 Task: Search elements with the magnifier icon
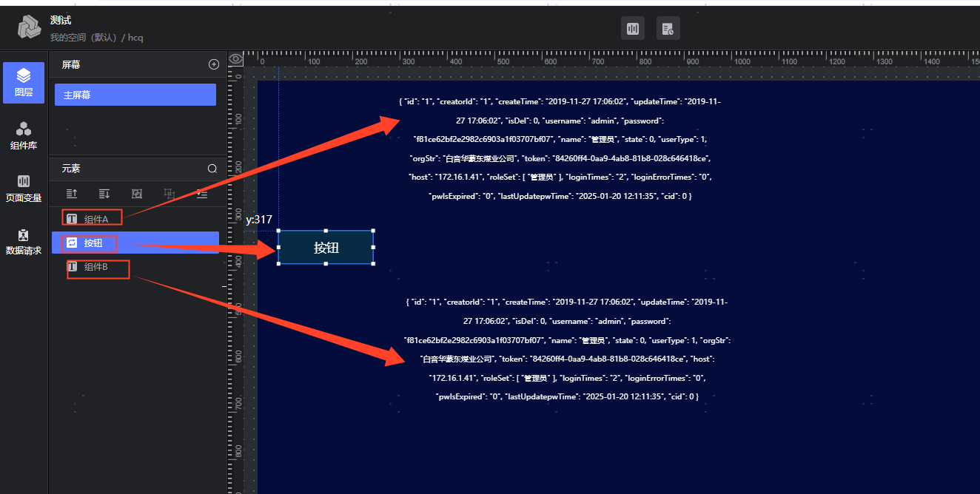tap(212, 169)
